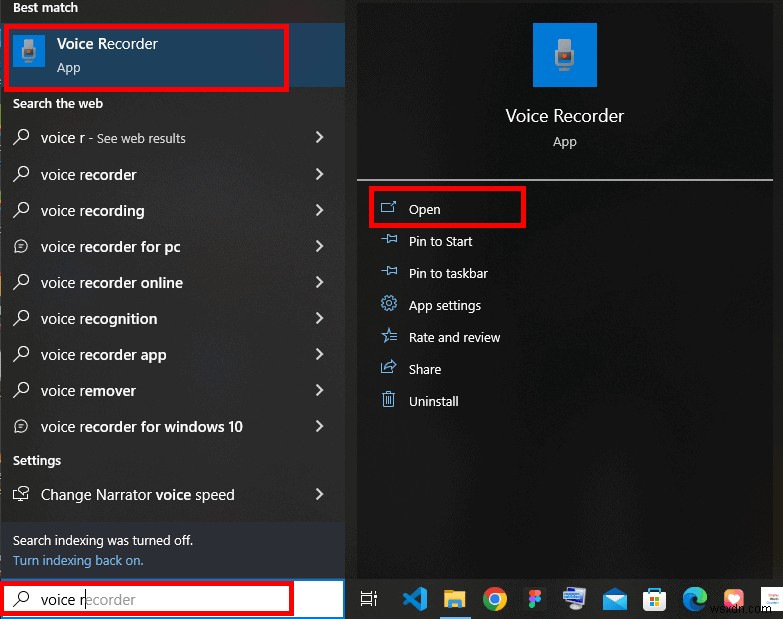The image size is (783, 619).
Task: Expand the 'voice recording' suggestion chevron
Action: 320,210
